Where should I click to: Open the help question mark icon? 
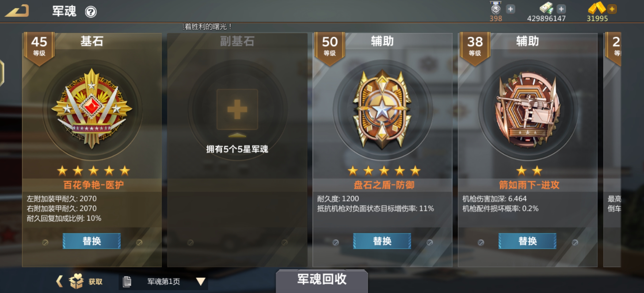click(91, 12)
